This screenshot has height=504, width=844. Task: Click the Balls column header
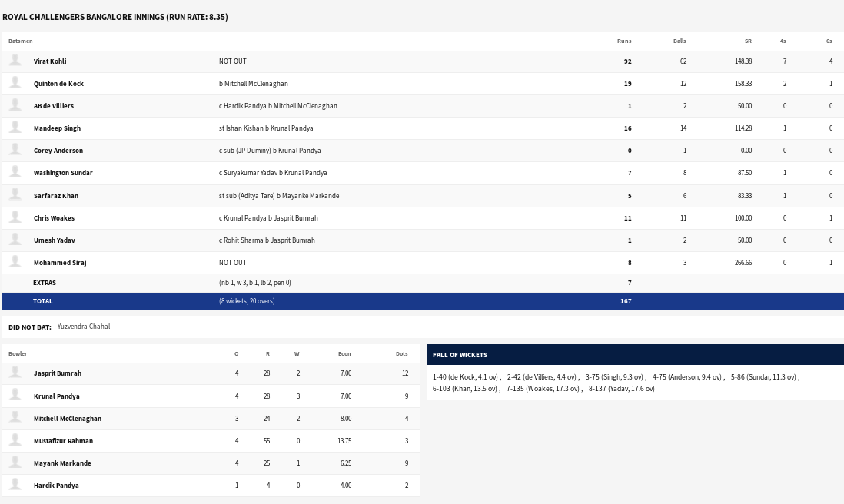click(x=680, y=41)
